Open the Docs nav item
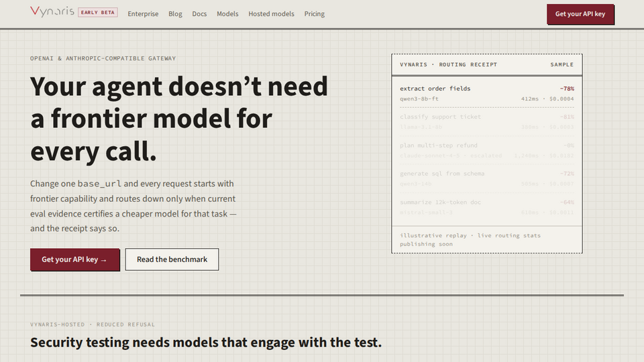The height and width of the screenshot is (362, 644). [x=199, y=14]
